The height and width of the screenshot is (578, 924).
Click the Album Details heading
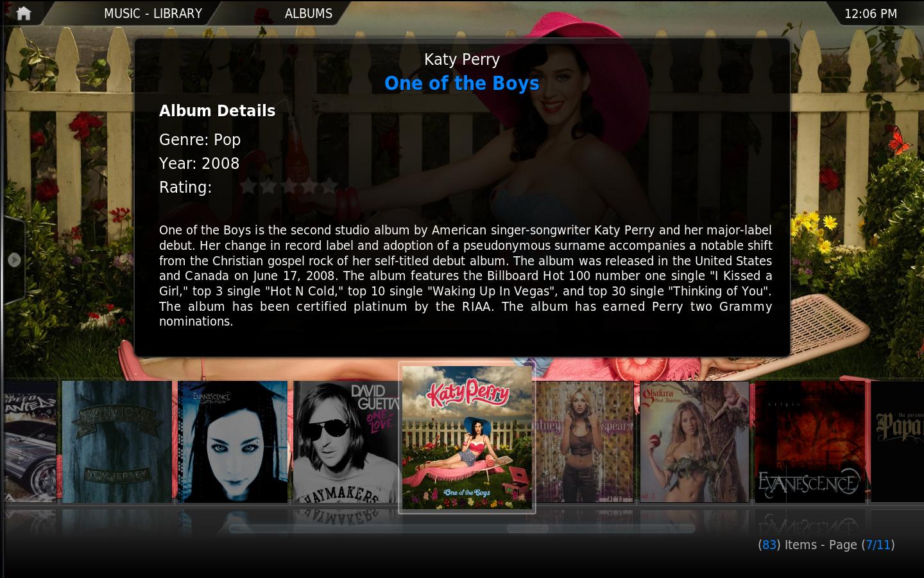[218, 111]
